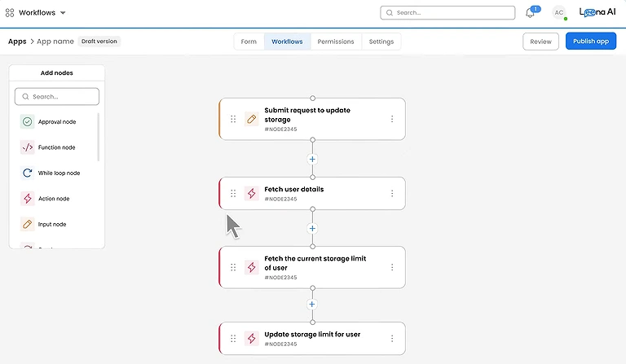
Task: Select the Action node icon
Action: 27,199
